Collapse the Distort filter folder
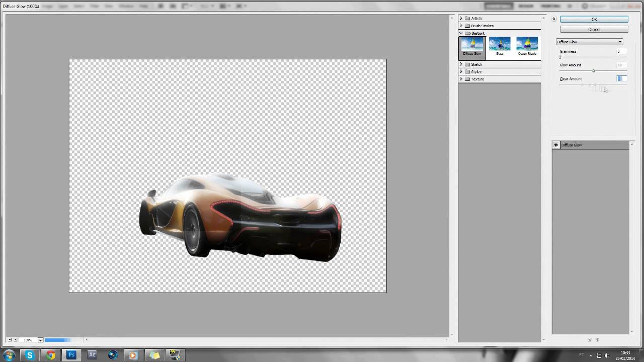 pyautogui.click(x=461, y=33)
